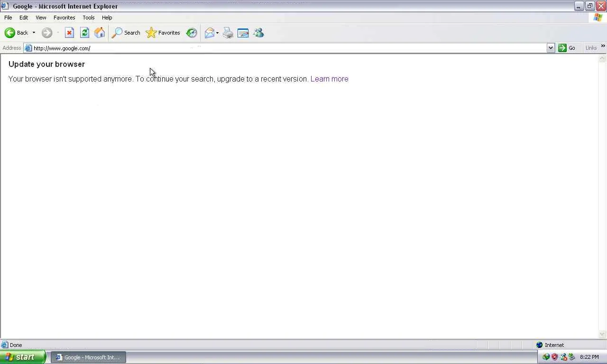Click the Mail envelope toolbar icon
This screenshot has width=607, height=364.
coord(209,33)
